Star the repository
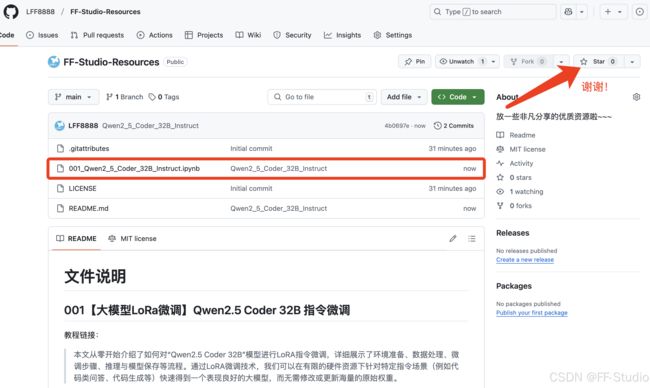This screenshot has height=388, width=650. click(598, 61)
